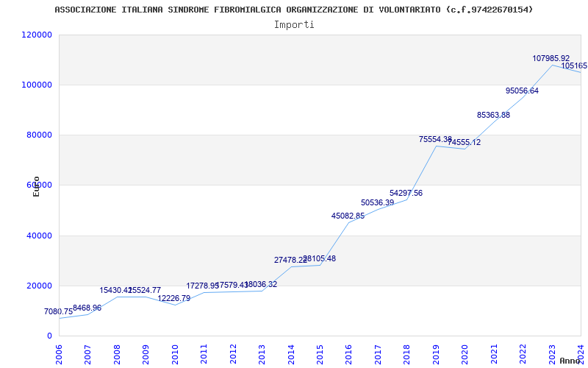Click the 2012 x-axis year label
Screen dimensions: 588x368
[233, 355]
